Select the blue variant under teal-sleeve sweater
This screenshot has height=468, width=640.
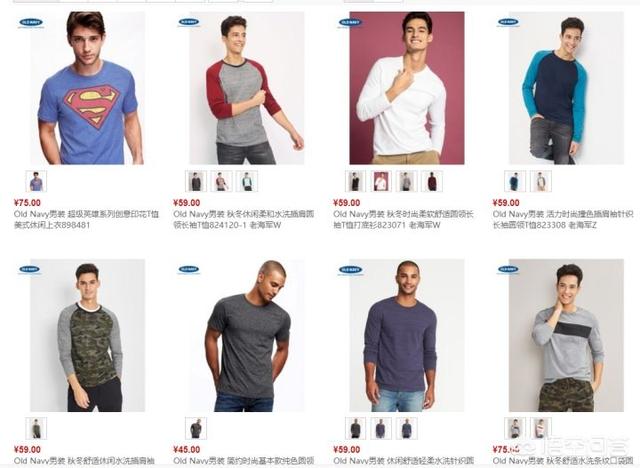515,181
